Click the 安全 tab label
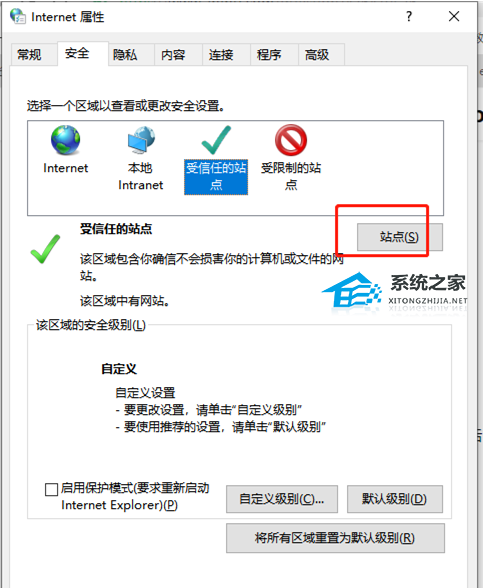Viewport: 483px width, 588px height. [77, 53]
